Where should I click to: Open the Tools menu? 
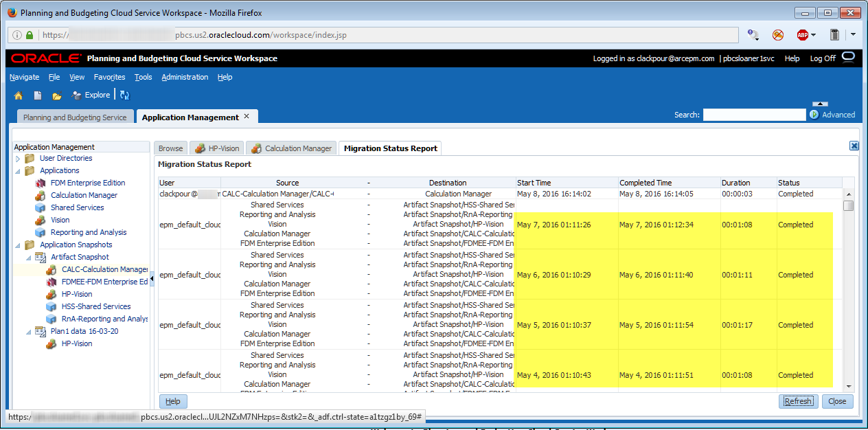144,77
